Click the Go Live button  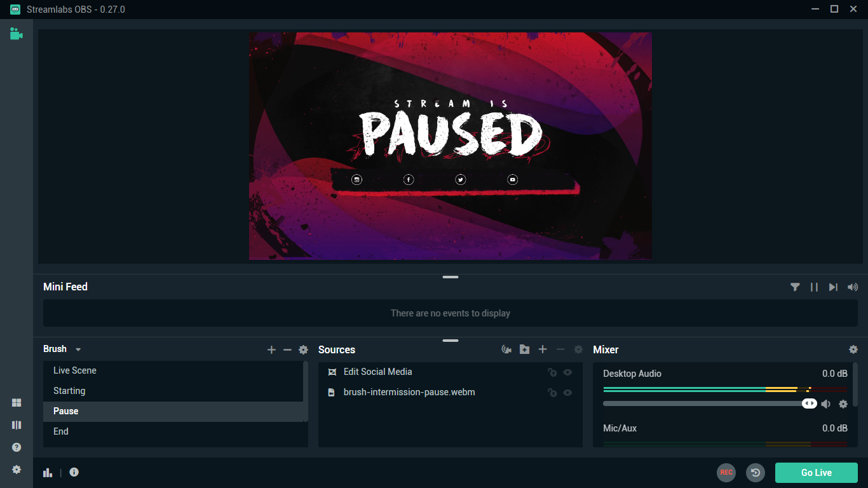pyautogui.click(x=817, y=473)
